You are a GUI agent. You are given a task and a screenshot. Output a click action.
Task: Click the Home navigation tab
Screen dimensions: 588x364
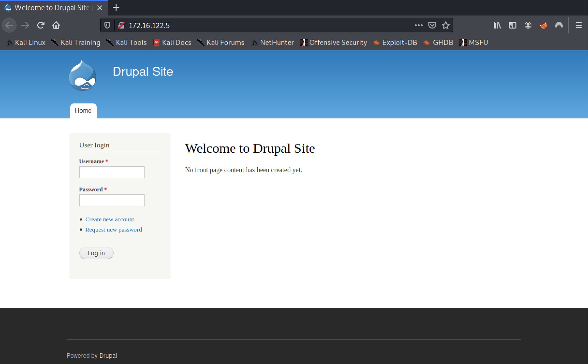(83, 110)
